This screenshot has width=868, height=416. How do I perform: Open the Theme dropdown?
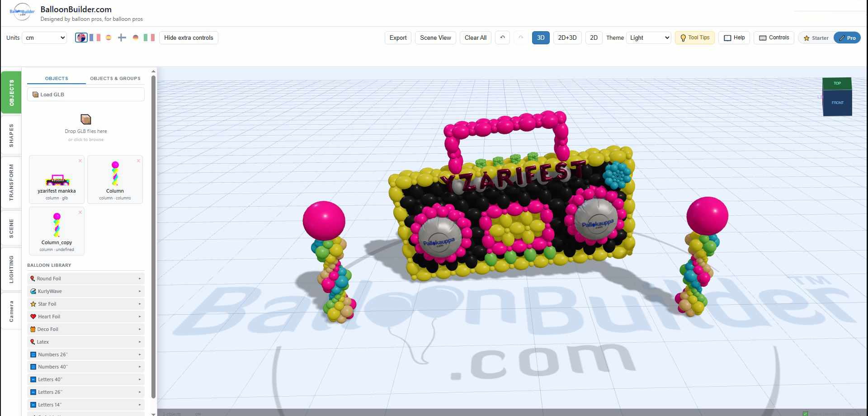(649, 38)
